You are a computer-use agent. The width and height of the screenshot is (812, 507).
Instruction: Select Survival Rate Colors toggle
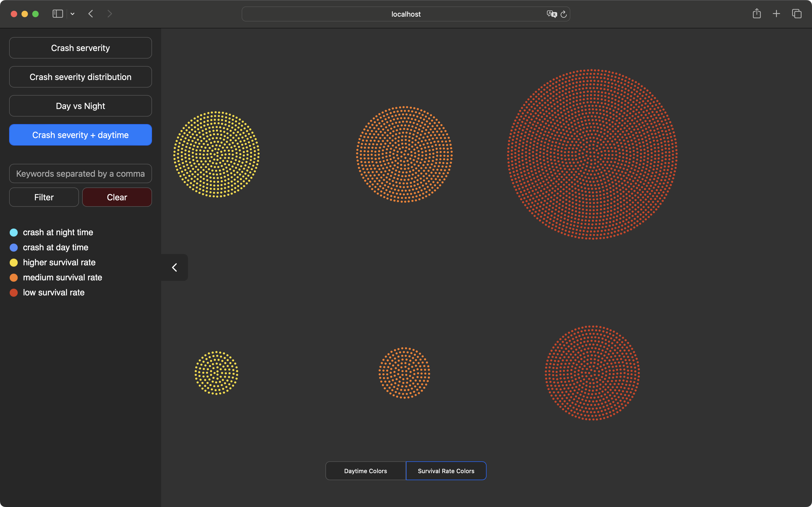pos(446,471)
